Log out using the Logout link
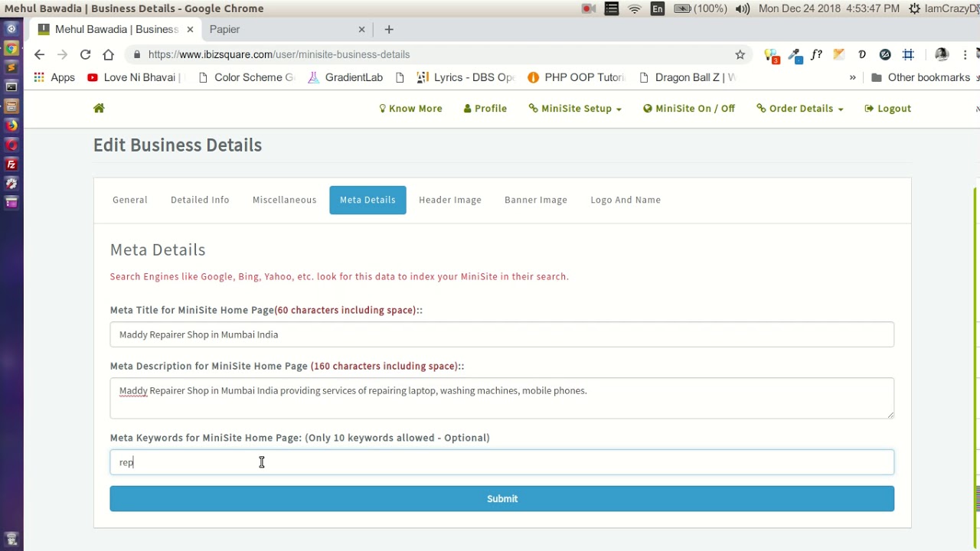The image size is (980, 551). (x=887, y=109)
